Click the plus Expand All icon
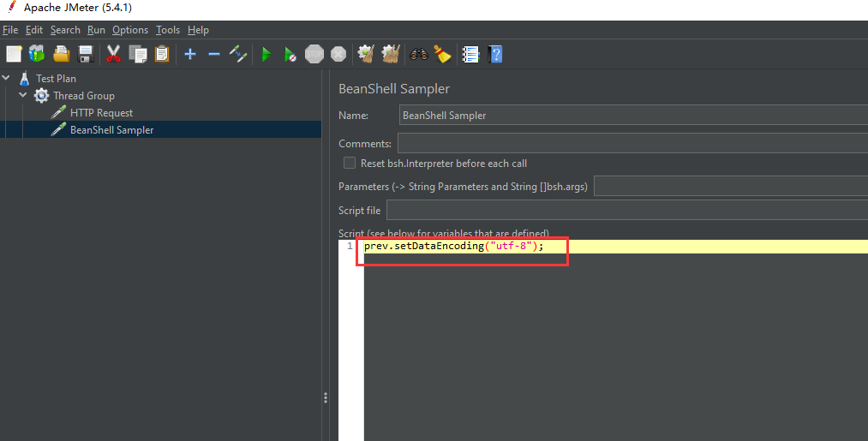The image size is (868, 441). [x=190, y=54]
